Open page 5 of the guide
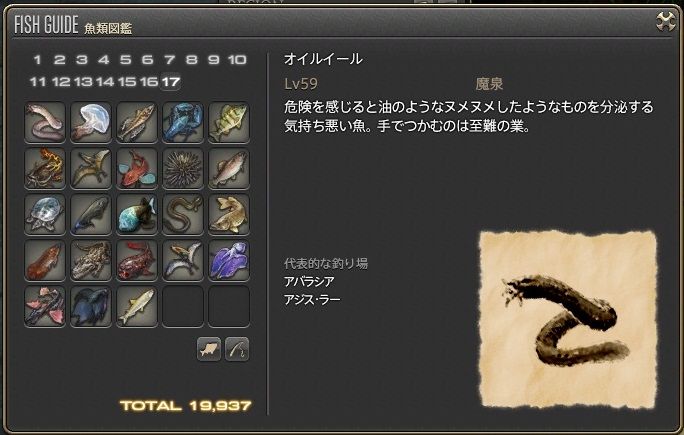This screenshot has width=684, height=435. (x=126, y=60)
